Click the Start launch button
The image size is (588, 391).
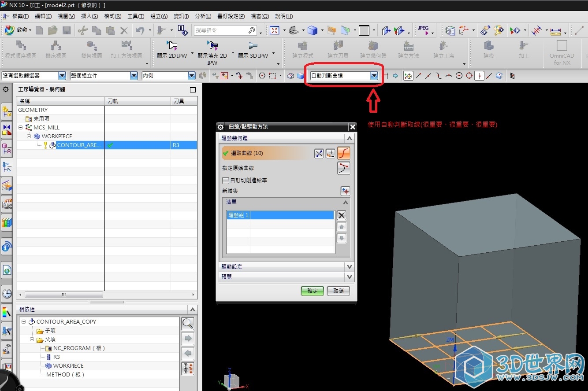tap(18, 30)
